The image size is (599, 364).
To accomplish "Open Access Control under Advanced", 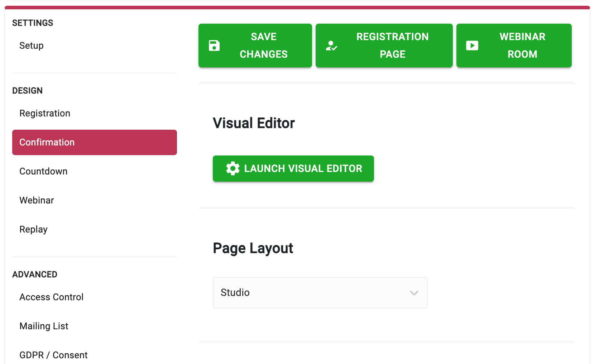I will pos(51,297).
